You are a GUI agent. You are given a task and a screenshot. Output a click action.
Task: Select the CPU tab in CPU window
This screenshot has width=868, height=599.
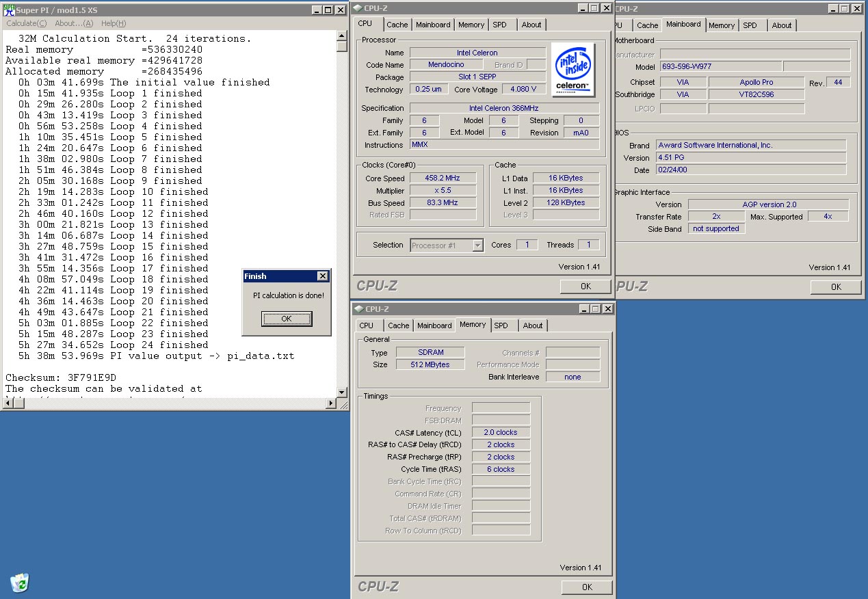[x=365, y=23]
